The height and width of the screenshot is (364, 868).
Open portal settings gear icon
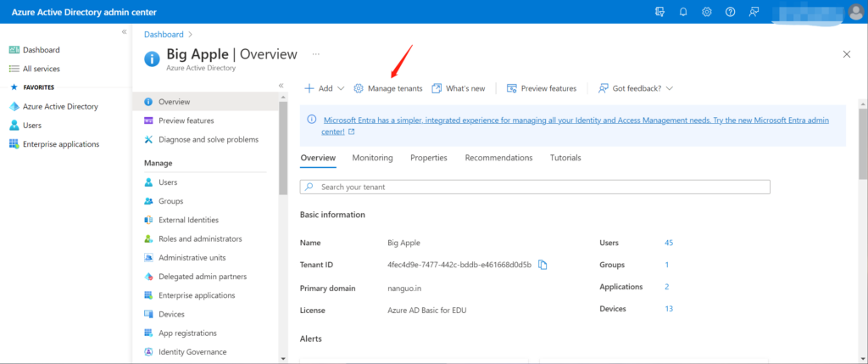coord(707,12)
